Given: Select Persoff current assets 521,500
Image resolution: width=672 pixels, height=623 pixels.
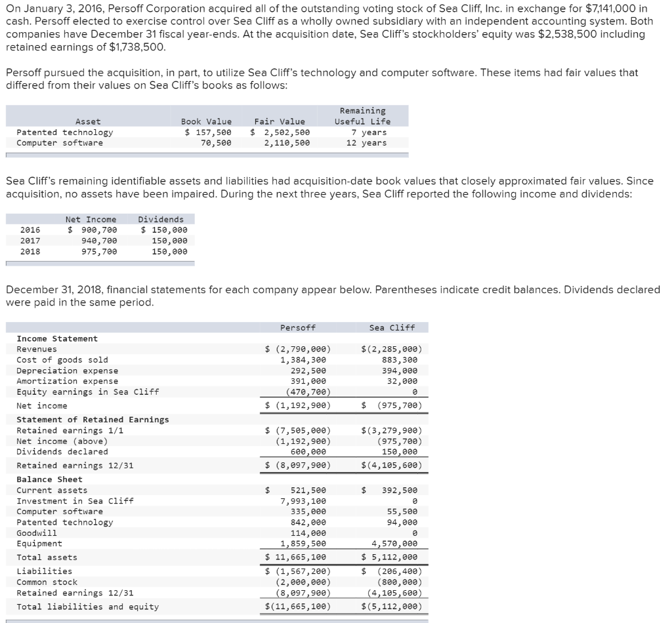Looking at the screenshot, I should 308,491.
